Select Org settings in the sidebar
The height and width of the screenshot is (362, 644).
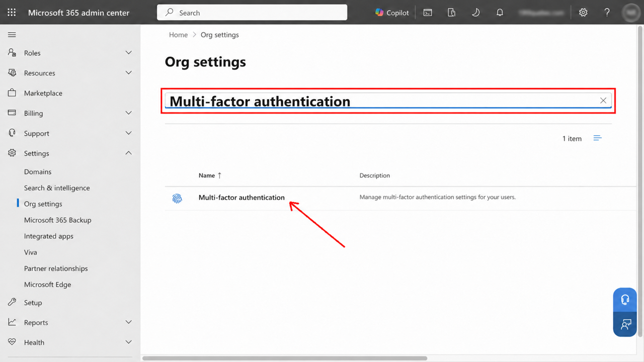click(x=43, y=204)
